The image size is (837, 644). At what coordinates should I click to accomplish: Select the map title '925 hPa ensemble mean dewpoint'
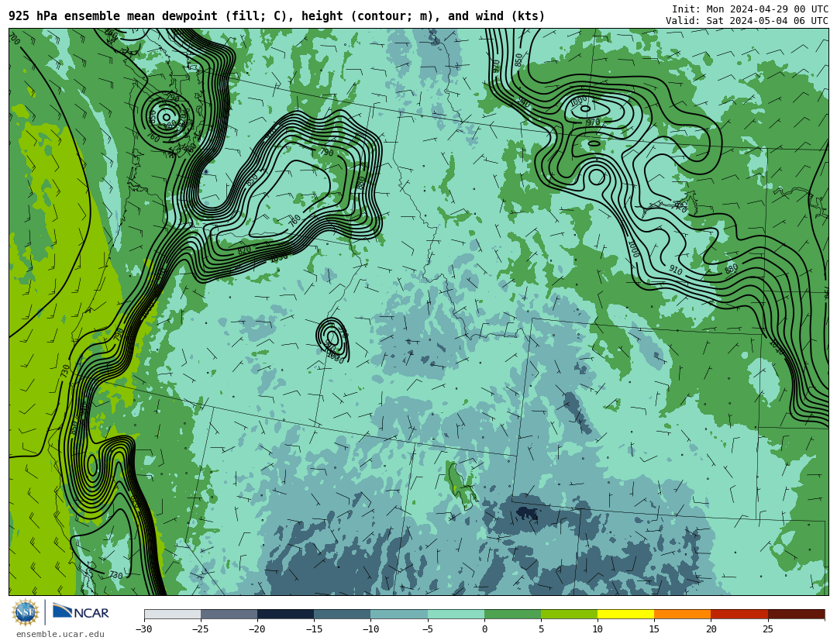(113, 16)
